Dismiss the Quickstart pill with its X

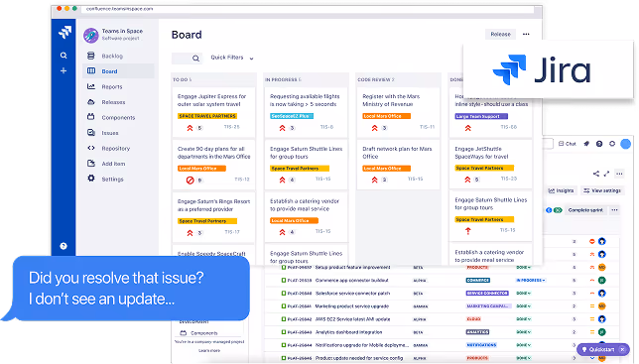(x=622, y=349)
